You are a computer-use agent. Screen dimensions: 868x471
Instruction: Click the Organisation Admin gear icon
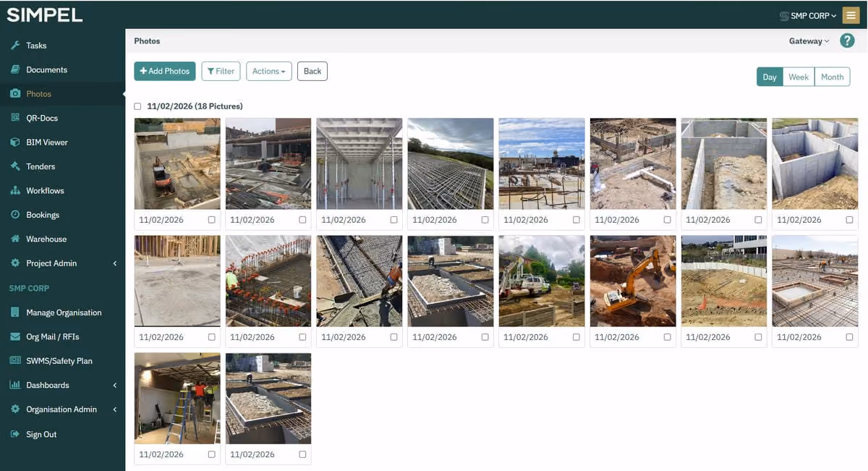point(15,410)
